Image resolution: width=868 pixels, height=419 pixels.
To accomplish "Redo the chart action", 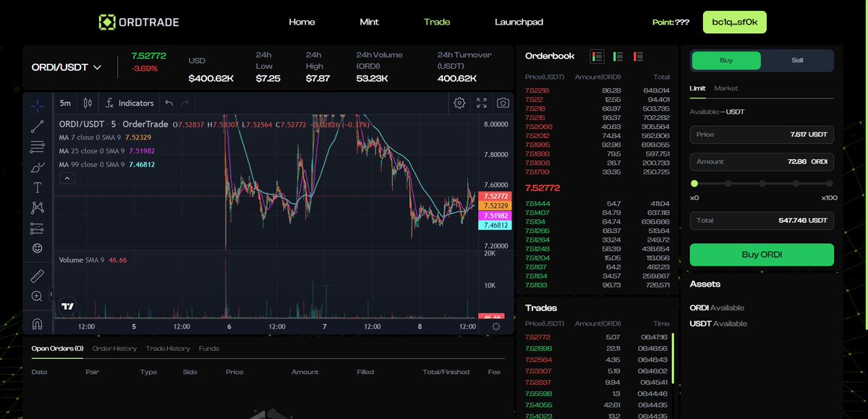I will tap(185, 103).
